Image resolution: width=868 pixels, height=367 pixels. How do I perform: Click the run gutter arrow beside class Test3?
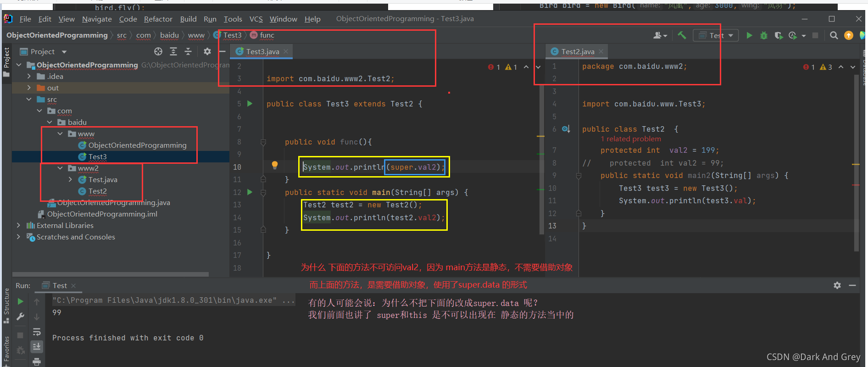[250, 104]
